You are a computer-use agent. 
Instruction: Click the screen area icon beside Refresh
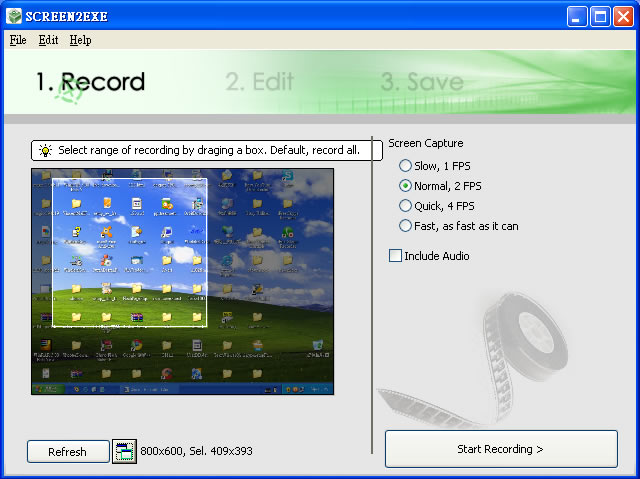[x=124, y=451]
